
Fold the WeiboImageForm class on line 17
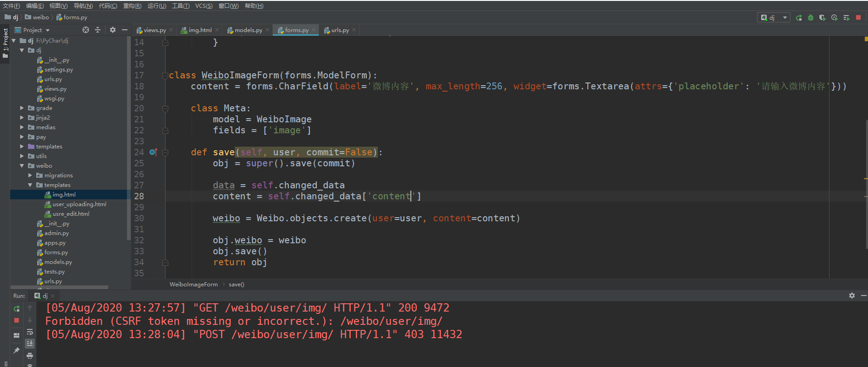pyautogui.click(x=165, y=76)
